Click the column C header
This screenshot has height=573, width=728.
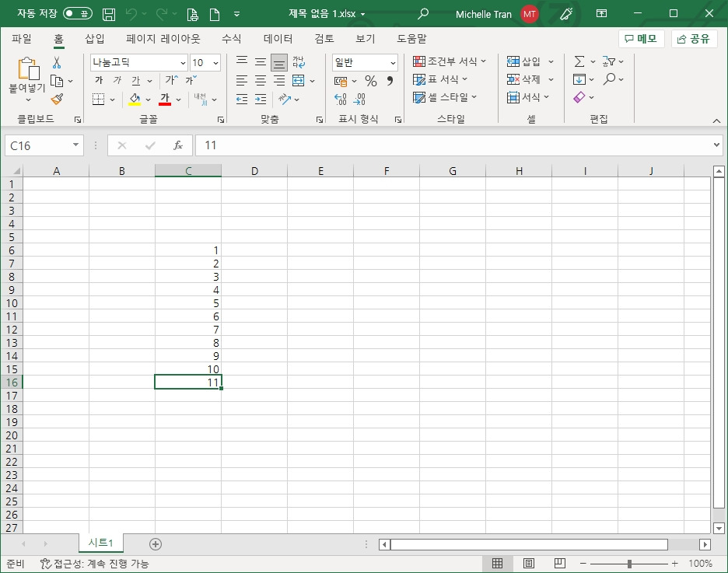[x=188, y=171]
